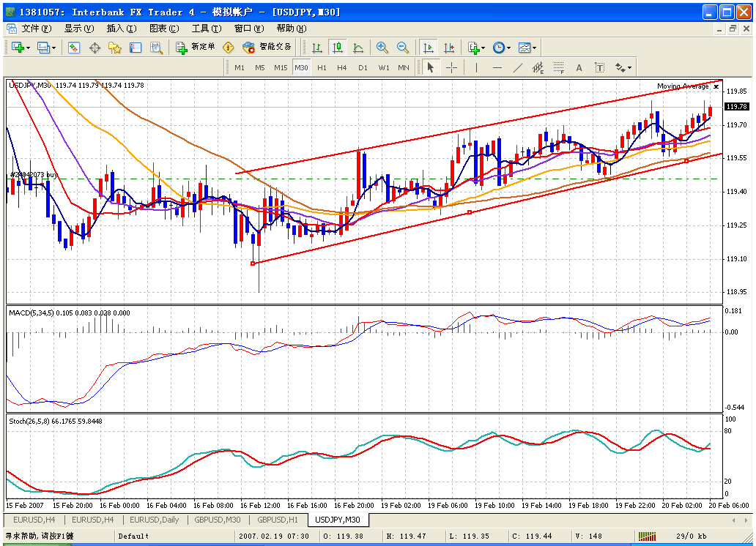
Task: Expand the Periods clock dropdown
Action: point(508,48)
